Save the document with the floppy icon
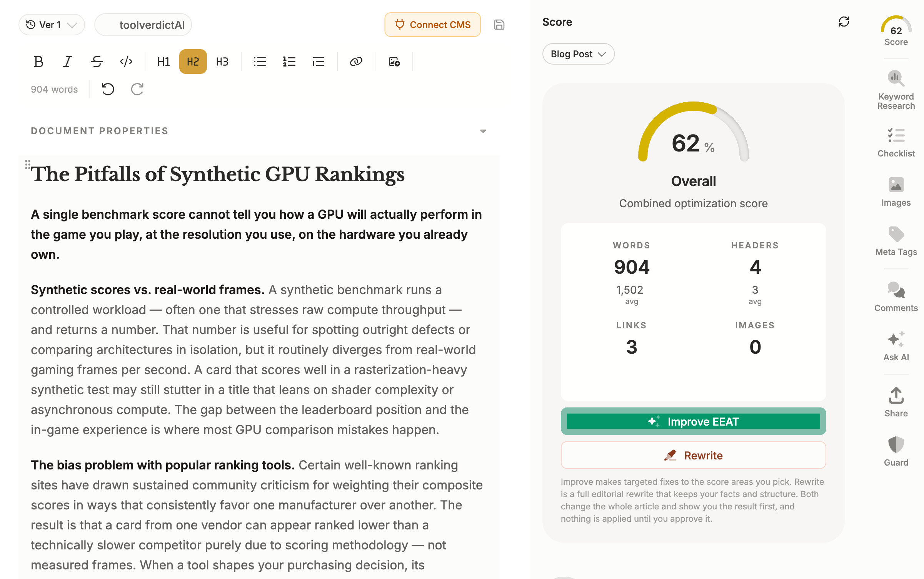This screenshot has height=579, width=924. [x=499, y=25]
